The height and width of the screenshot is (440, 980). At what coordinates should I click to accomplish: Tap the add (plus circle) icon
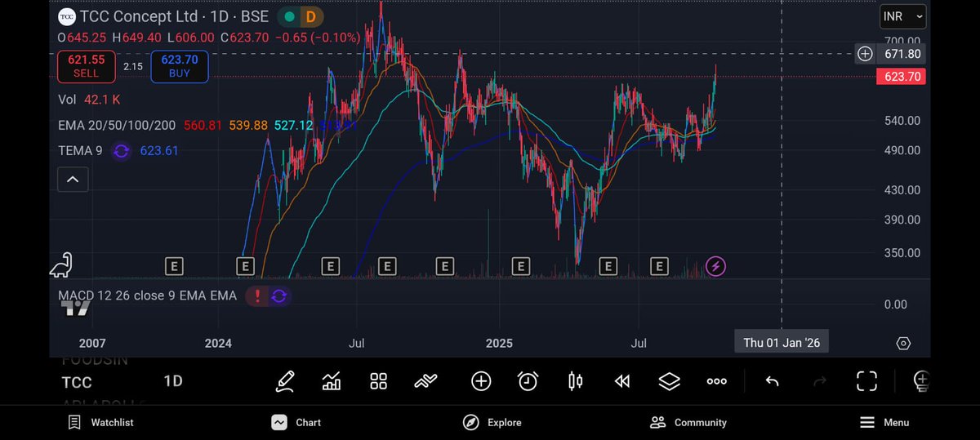click(481, 381)
